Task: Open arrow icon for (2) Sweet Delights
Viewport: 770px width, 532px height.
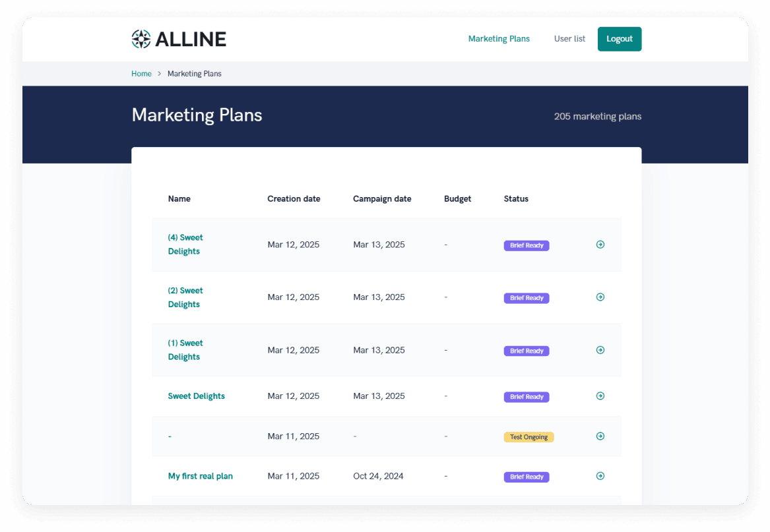Action: click(x=600, y=297)
